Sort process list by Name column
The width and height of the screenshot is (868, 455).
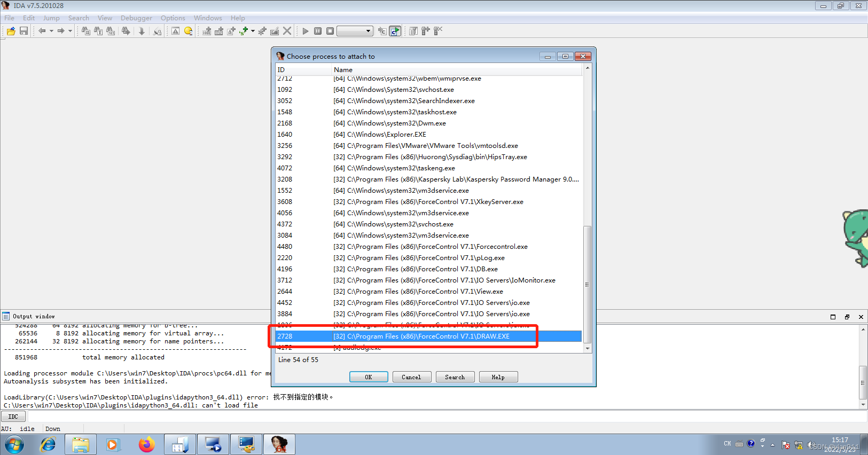pyautogui.click(x=457, y=70)
